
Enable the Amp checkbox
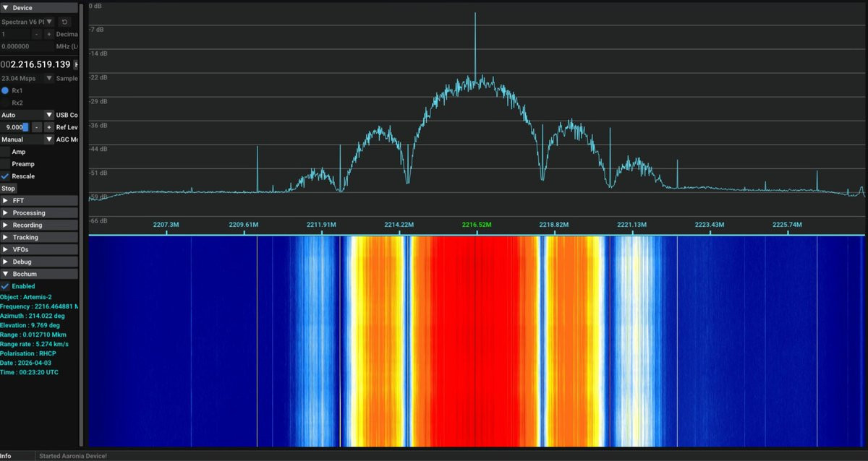[x=5, y=152]
